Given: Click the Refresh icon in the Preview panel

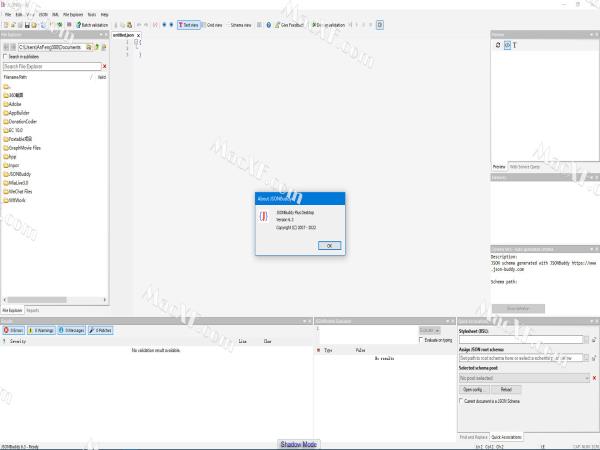Looking at the screenshot, I should (498, 45).
